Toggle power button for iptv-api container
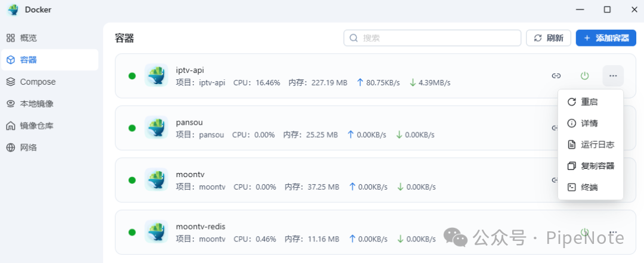 point(584,76)
